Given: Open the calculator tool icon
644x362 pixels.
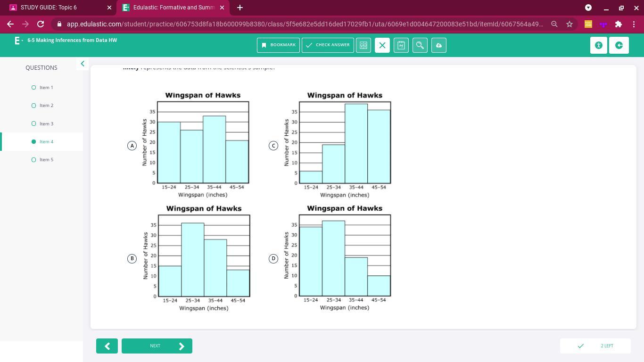Looking at the screenshot, I should (363, 45).
